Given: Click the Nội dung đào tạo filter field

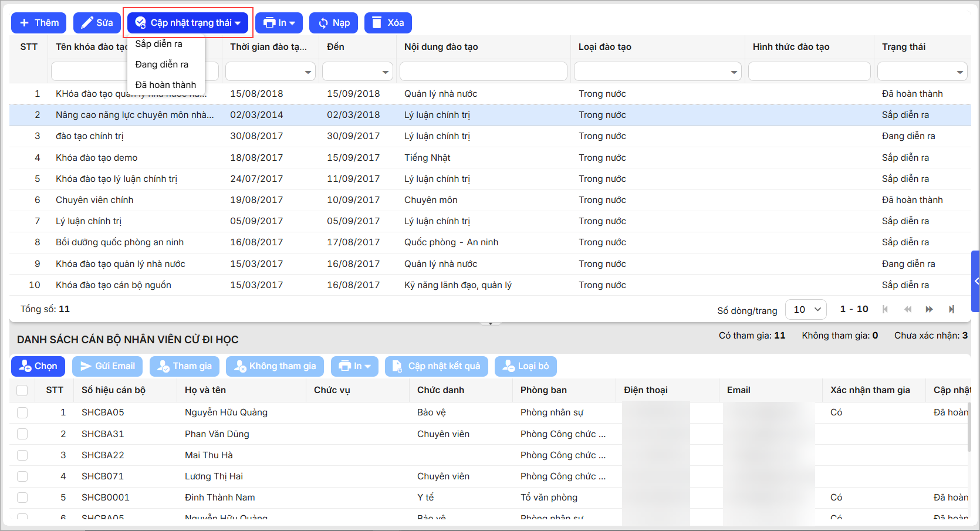Looking at the screenshot, I should pos(483,72).
